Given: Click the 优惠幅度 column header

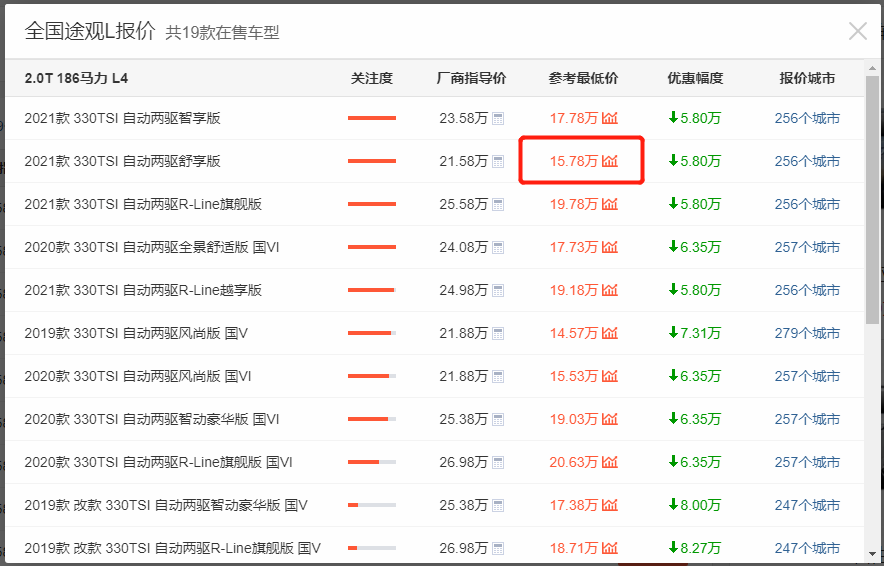Looking at the screenshot, I should click(695, 78).
